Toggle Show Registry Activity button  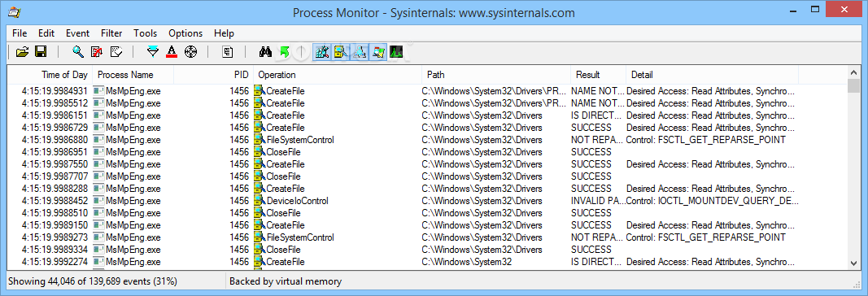tap(321, 52)
